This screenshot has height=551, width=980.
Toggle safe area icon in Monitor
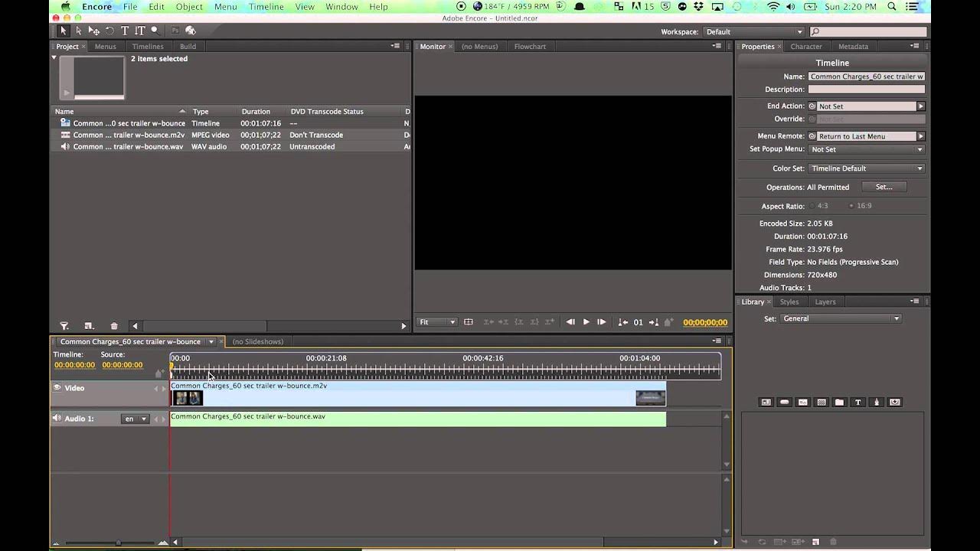click(x=469, y=322)
